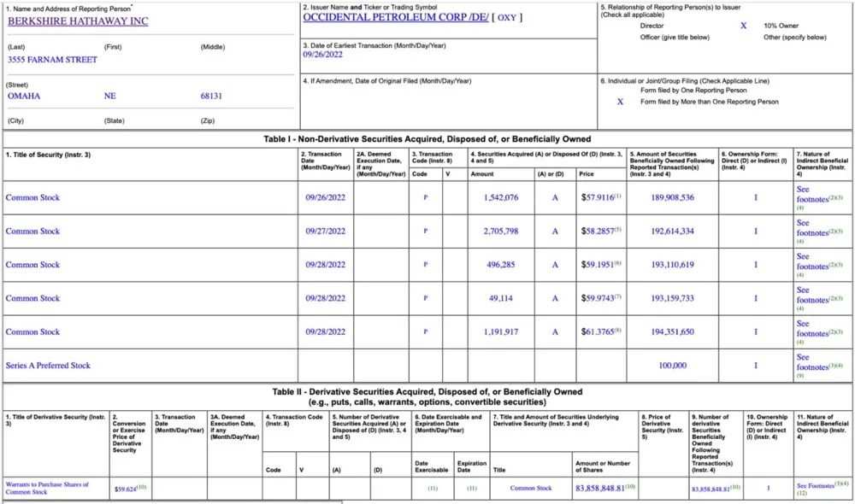This screenshot has width=855, height=504.
Task: Click the "Series A Preferred Stock" title
Action: (x=48, y=366)
